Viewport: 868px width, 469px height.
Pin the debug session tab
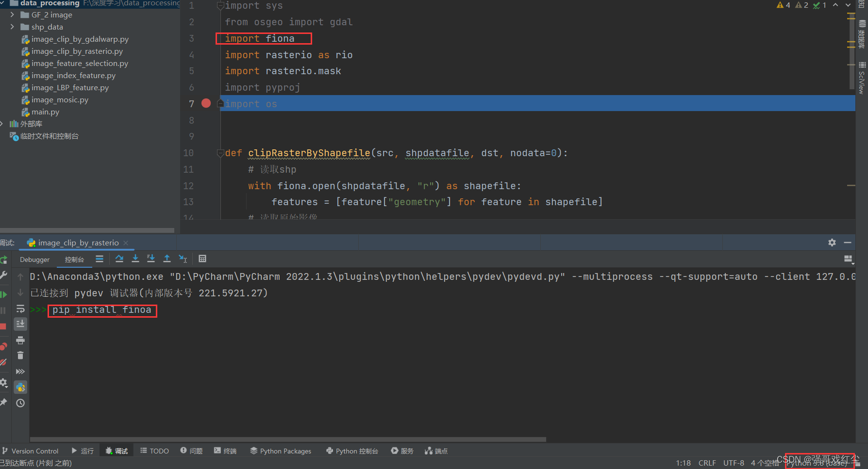4,401
